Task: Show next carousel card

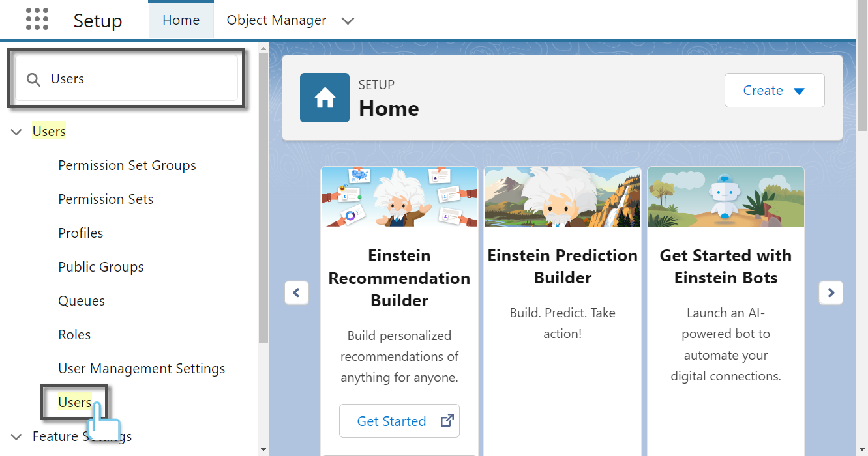Action: click(831, 292)
